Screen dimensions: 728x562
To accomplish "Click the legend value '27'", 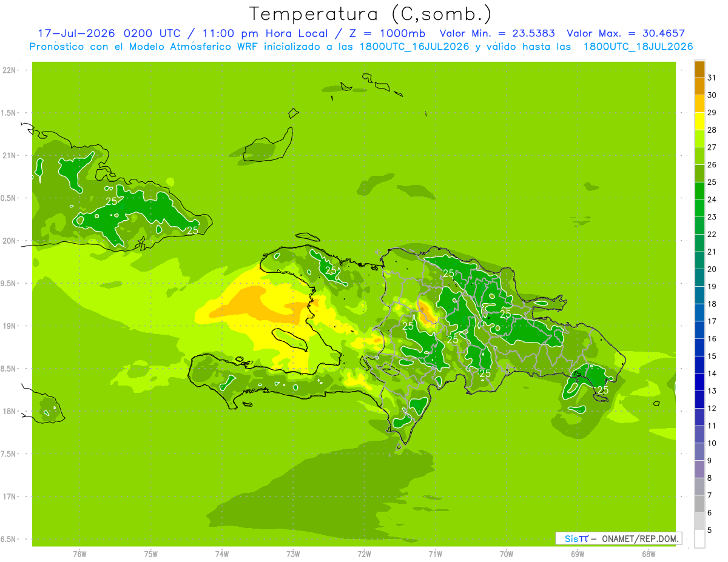I will (x=712, y=147).
